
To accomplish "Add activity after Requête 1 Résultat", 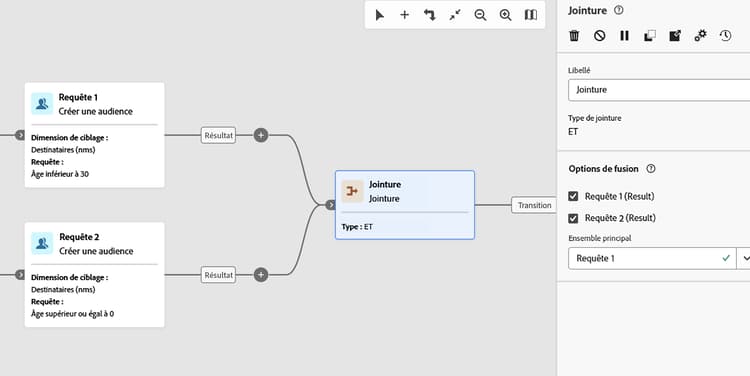I will click(x=261, y=135).
